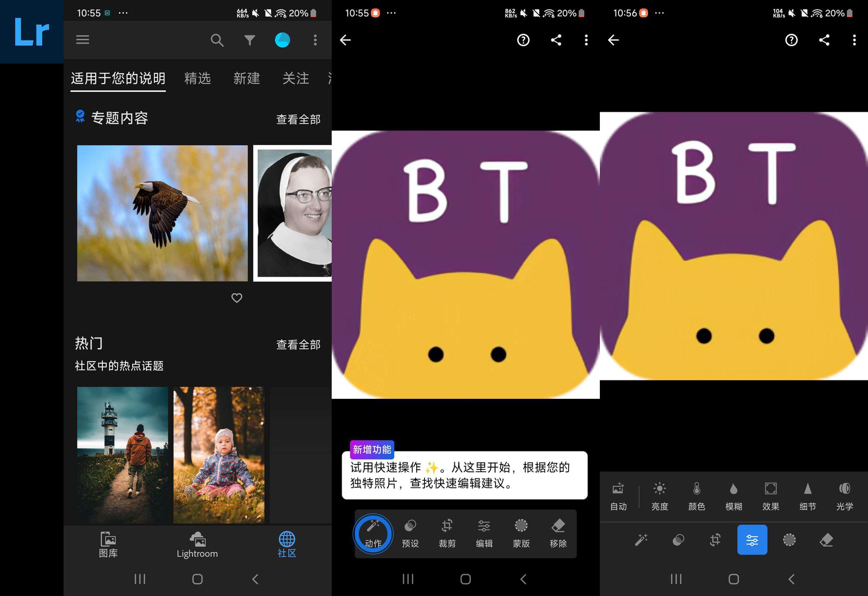Screen dimensions: 868x596
Task: Select the 蒙版 masking tool
Action: (521, 533)
